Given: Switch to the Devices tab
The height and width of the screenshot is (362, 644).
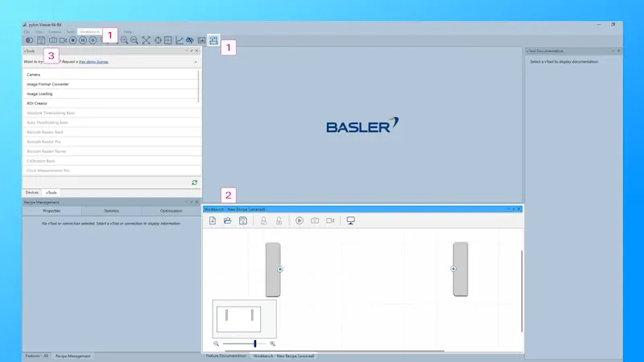Looking at the screenshot, I should click(x=32, y=192).
